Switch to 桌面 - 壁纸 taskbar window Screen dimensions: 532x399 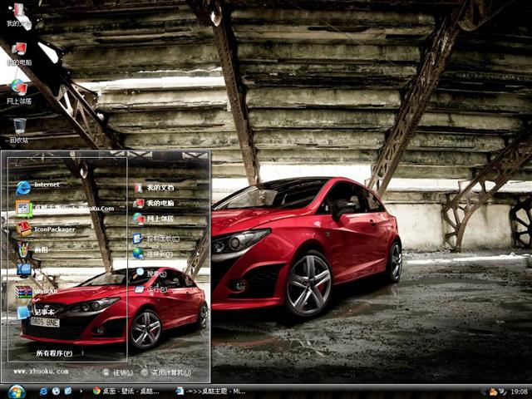tap(126, 391)
